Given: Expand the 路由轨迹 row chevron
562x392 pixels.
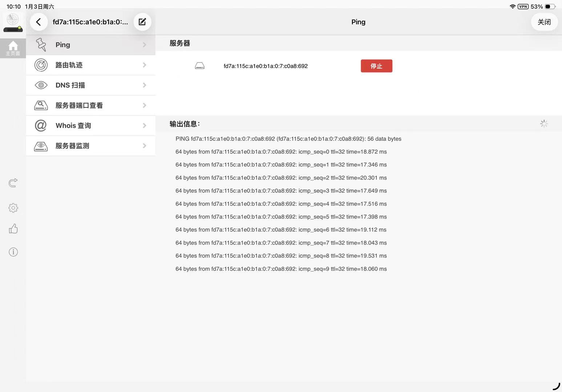Looking at the screenshot, I should point(145,65).
